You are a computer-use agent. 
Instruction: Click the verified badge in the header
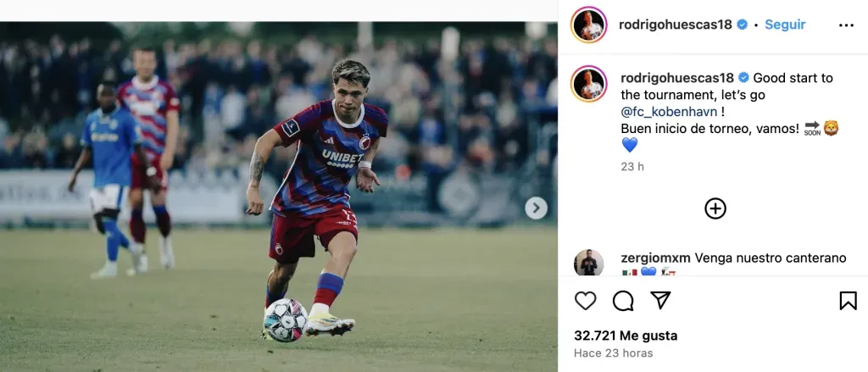(743, 25)
